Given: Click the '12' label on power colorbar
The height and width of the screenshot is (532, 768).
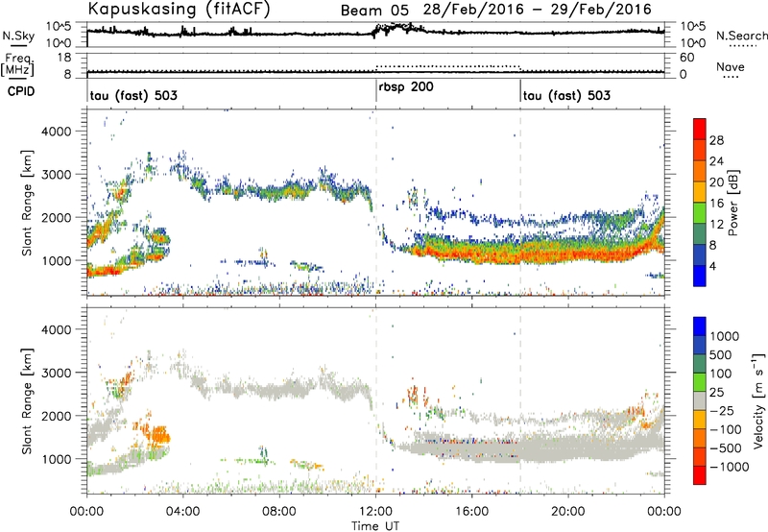Looking at the screenshot, I should (716, 225).
